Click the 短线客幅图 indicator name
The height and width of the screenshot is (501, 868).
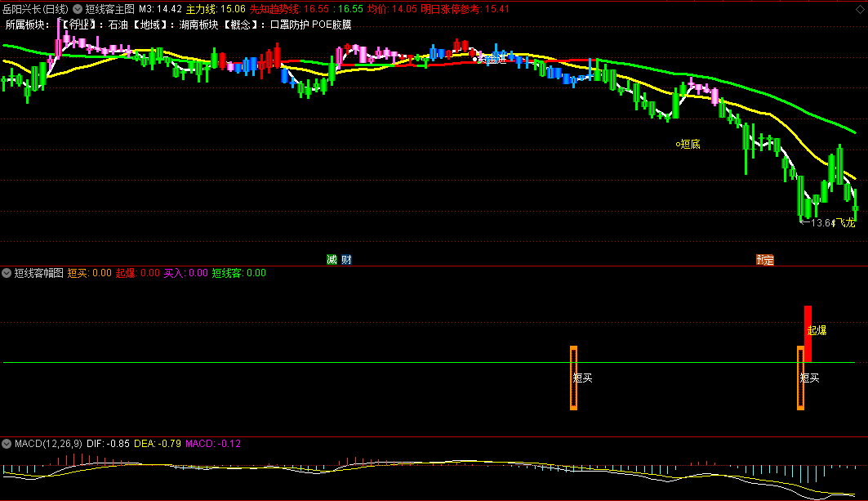click(38, 273)
